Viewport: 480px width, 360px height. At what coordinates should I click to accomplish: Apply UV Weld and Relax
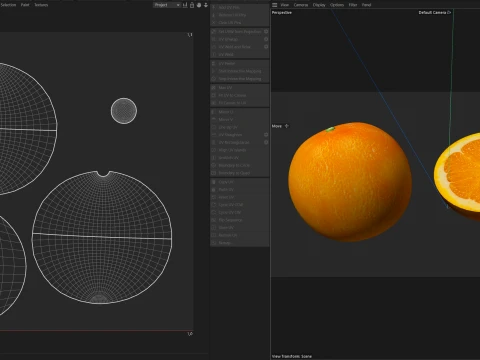pyautogui.click(x=237, y=47)
